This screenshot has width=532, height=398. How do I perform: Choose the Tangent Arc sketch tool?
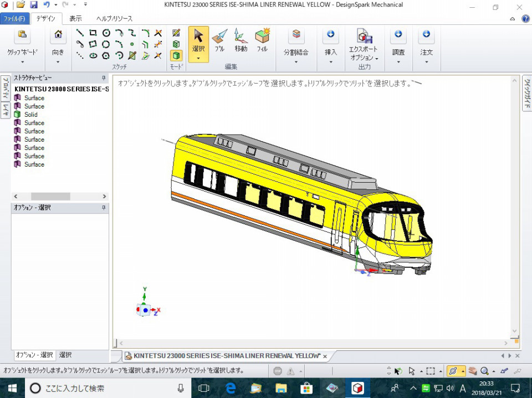tap(119, 33)
